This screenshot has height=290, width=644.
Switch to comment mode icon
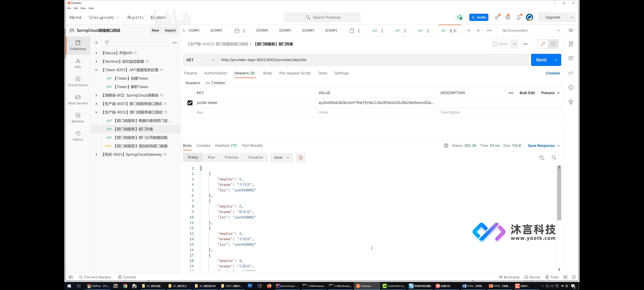553,44
